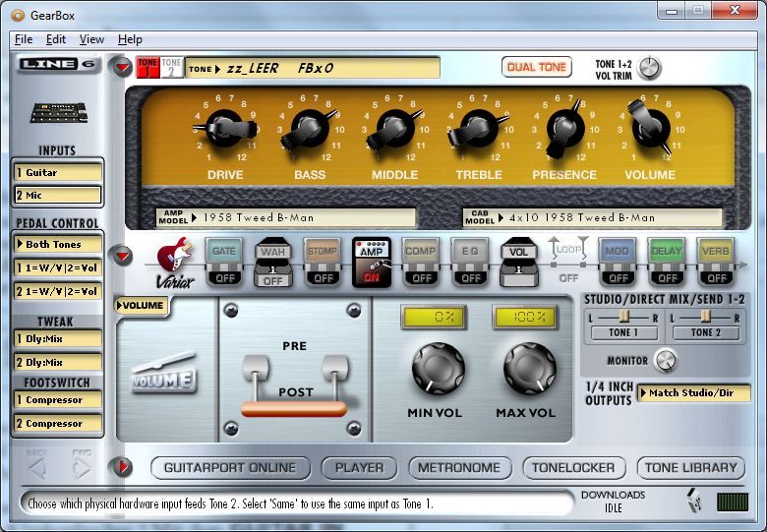Image resolution: width=767 pixels, height=532 pixels.
Task: Open the METRONOME
Action: coord(459,468)
